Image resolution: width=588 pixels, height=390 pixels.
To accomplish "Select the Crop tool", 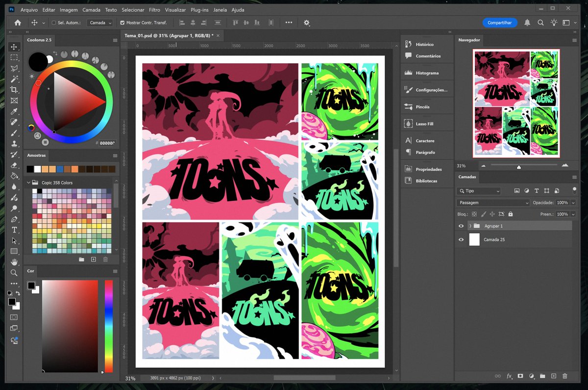I will (14, 90).
